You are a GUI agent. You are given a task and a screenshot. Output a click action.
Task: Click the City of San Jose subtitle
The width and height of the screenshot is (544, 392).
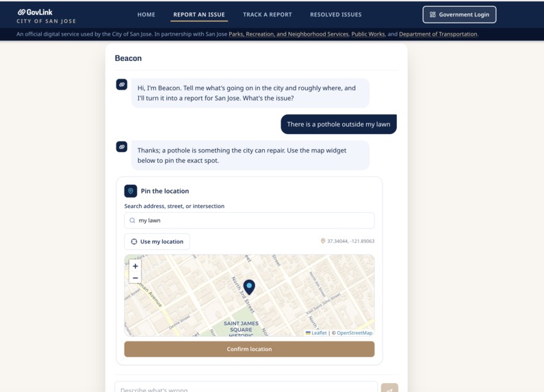pos(46,21)
